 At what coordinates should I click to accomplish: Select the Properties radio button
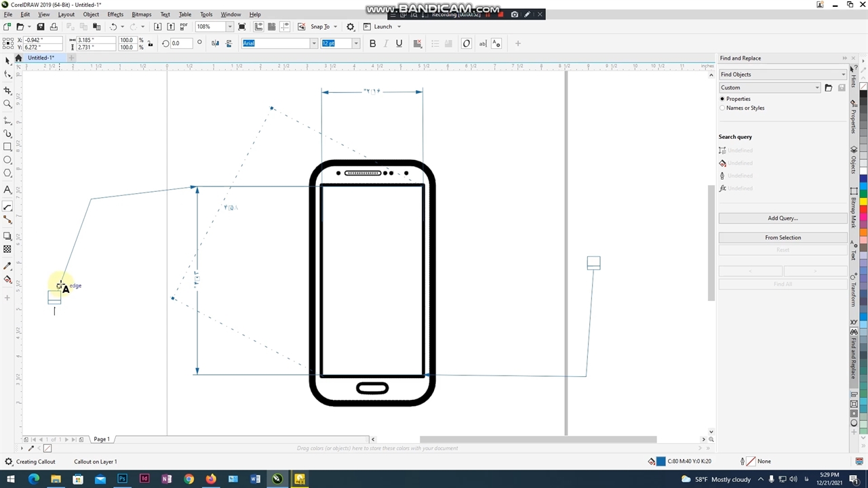[723, 99]
